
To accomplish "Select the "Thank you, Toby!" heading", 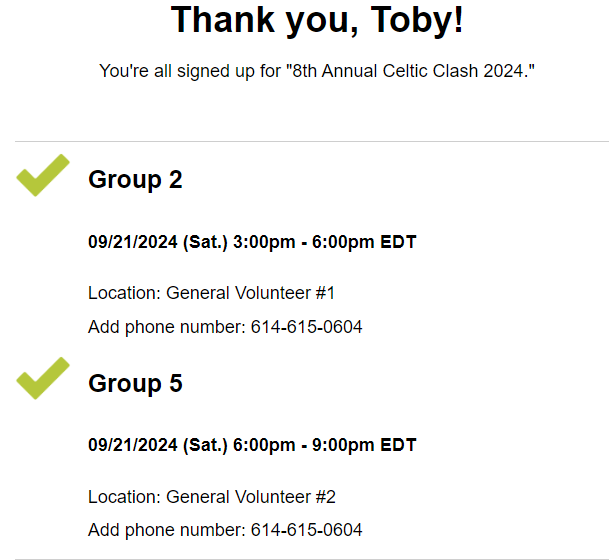I will tap(317, 22).
